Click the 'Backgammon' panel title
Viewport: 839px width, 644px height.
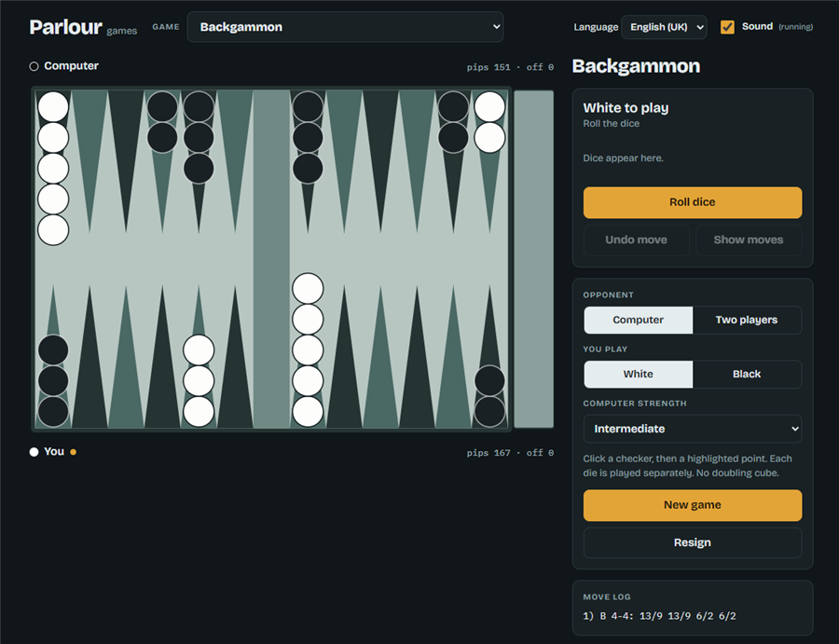point(636,66)
